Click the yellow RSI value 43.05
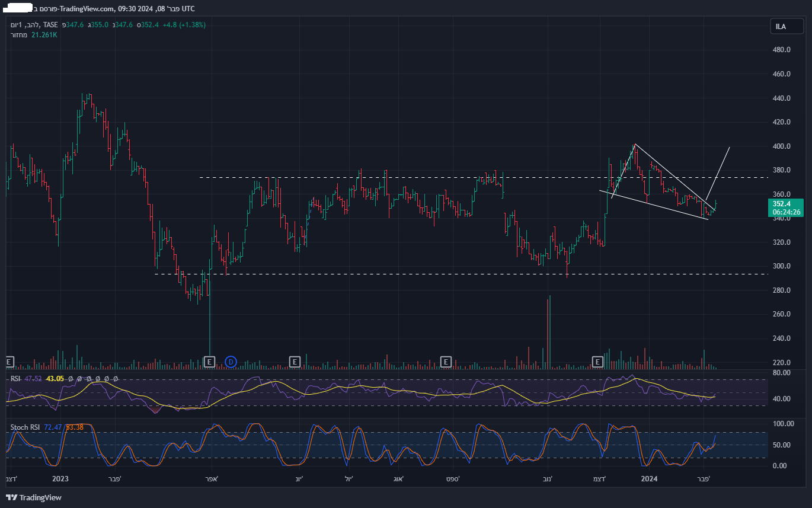This screenshot has height=508, width=812. pyautogui.click(x=55, y=379)
